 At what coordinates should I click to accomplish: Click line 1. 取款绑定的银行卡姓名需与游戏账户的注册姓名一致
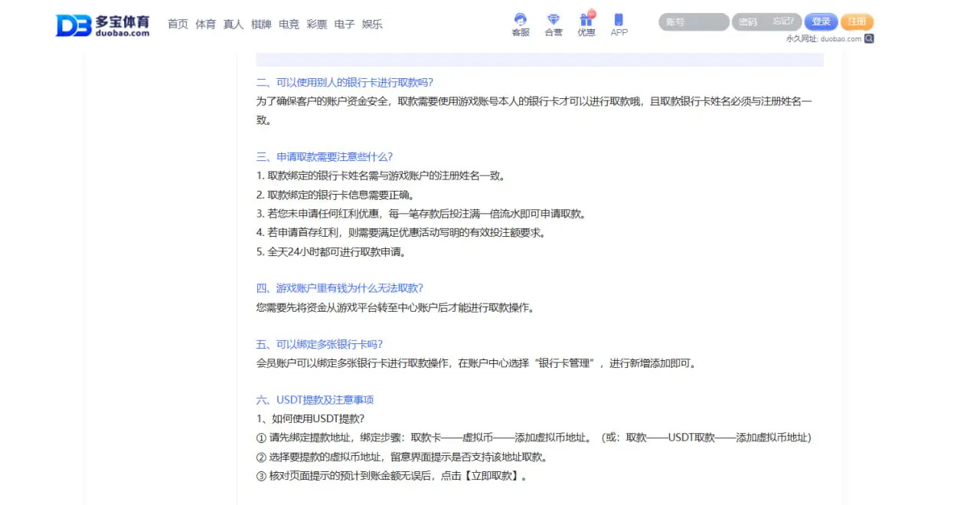click(x=381, y=175)
